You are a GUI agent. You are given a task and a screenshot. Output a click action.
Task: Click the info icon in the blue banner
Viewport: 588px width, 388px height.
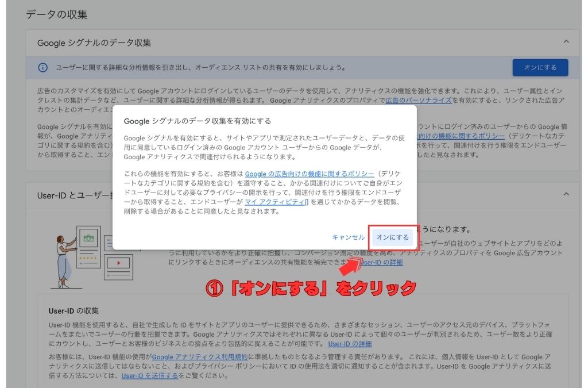(42, 68)
